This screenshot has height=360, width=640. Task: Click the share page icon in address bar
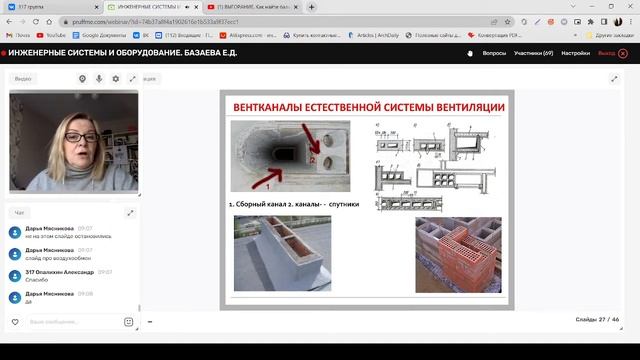(x=494, y=22)
